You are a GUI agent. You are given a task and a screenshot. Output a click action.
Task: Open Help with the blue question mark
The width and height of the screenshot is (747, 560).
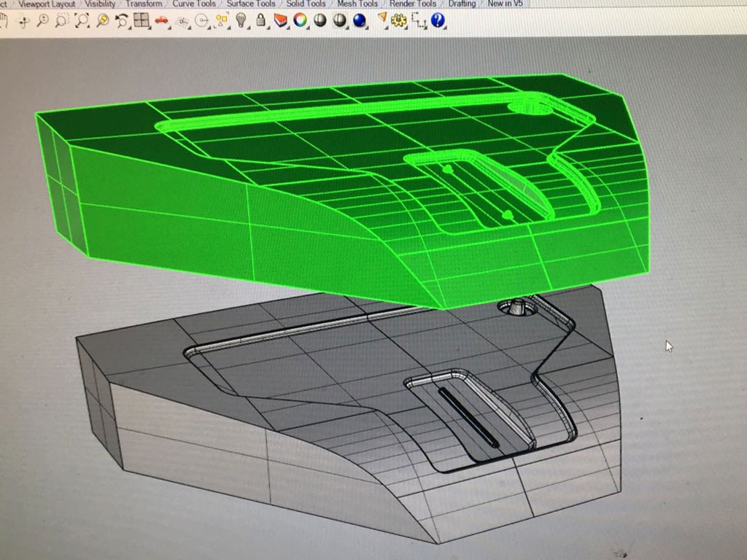[438, 21]
